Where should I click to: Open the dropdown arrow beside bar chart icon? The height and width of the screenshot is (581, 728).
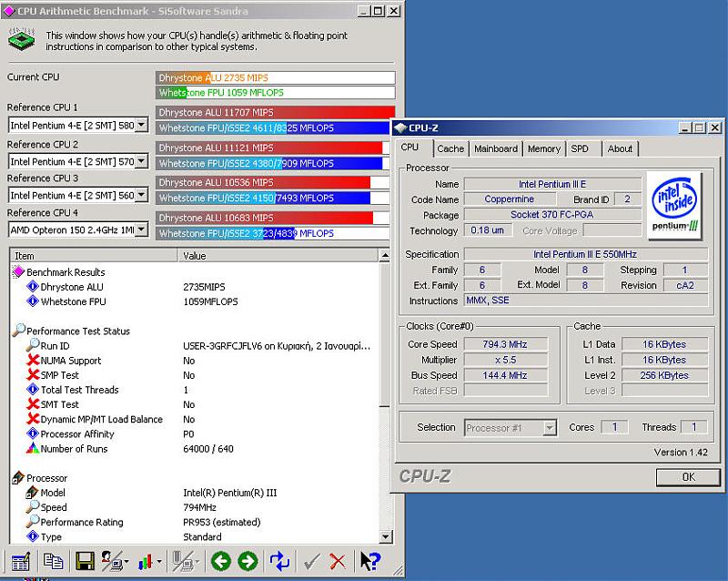pyautogui.click(x=159, y=562)
